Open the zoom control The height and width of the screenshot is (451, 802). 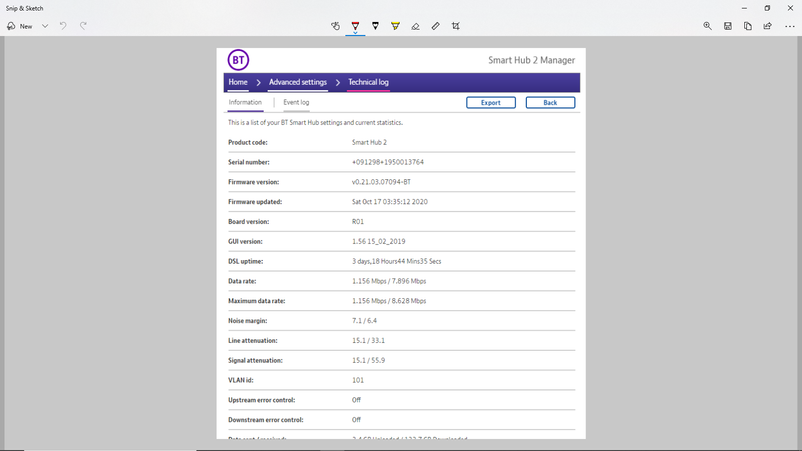pyautogui.click(x=707, y=26)
